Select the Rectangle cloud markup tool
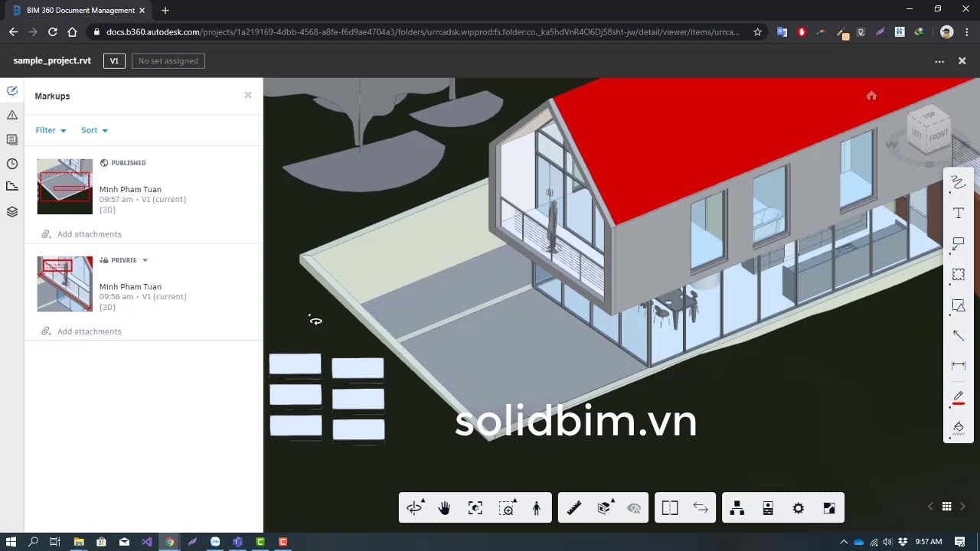The width and height of the screenshot is (980, 551). click(x=958, y=274)
